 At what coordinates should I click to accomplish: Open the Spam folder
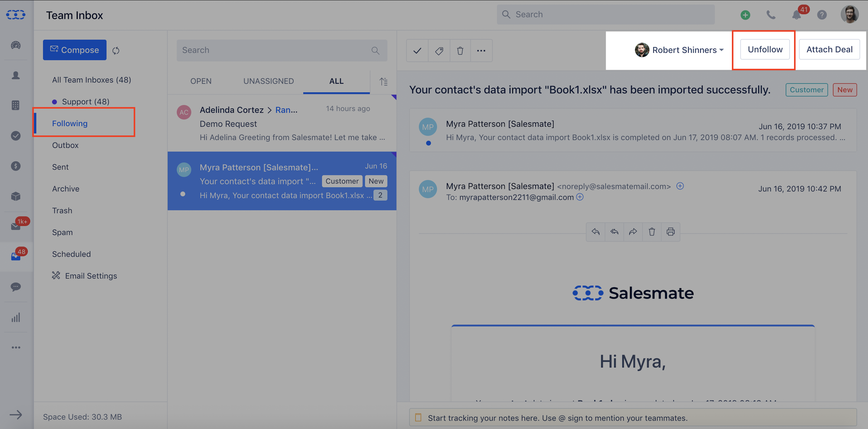[x=62, y=232]
